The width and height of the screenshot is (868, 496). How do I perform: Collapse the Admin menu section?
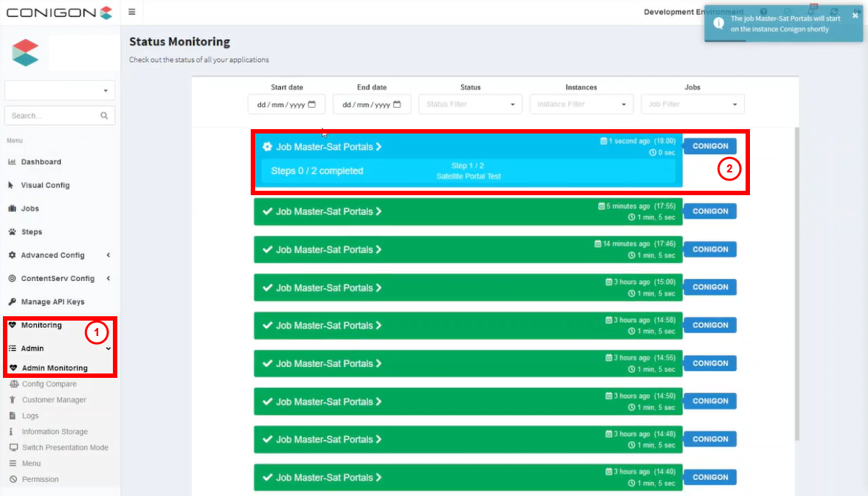(108, 349)
